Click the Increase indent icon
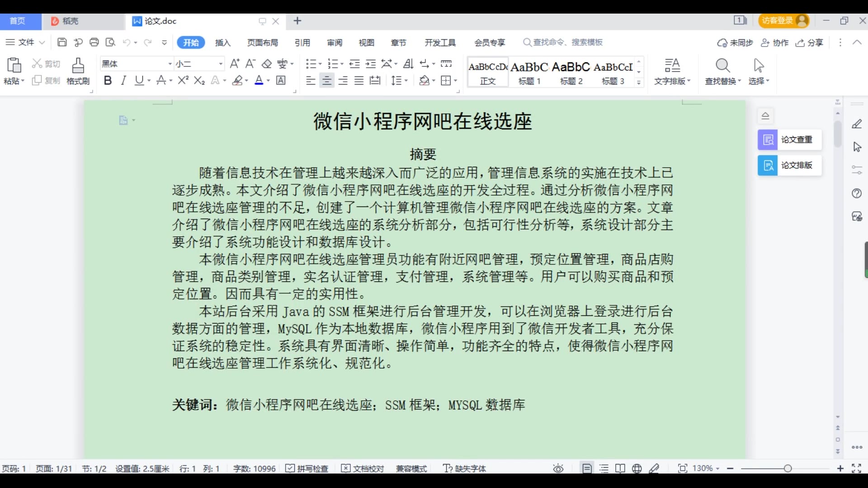This screenshot has width=868, height=488. coord(371,64)
